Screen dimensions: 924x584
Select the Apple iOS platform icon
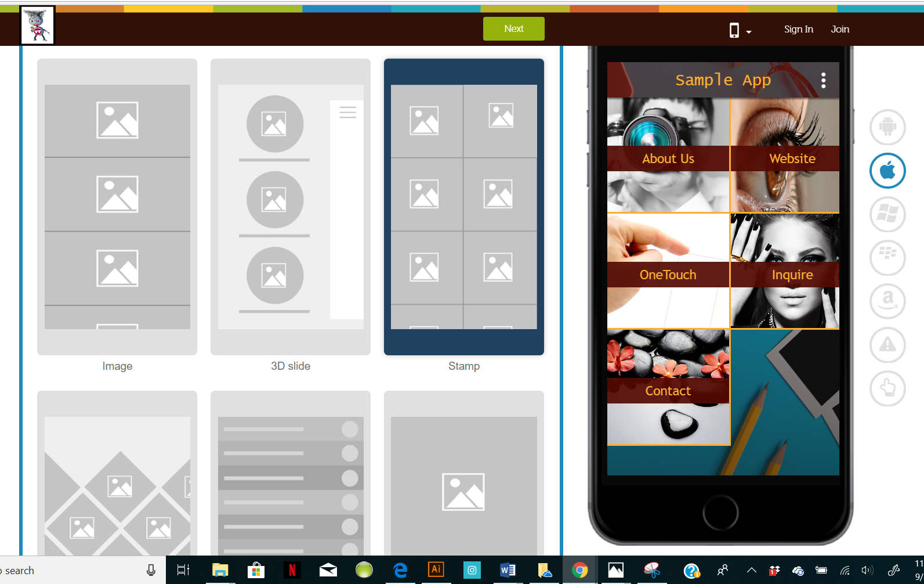point(887,171)
